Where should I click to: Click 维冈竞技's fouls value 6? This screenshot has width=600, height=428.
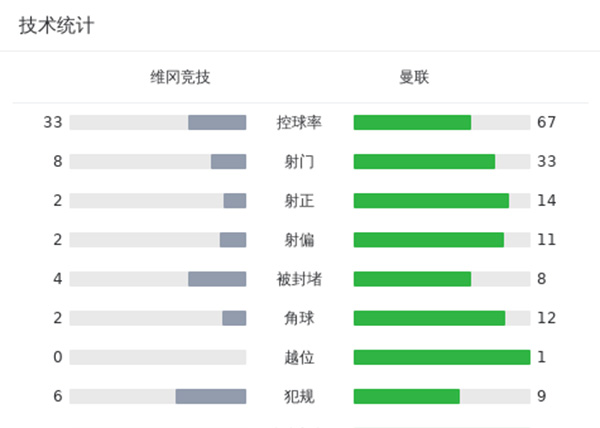[x=58, y=396]
